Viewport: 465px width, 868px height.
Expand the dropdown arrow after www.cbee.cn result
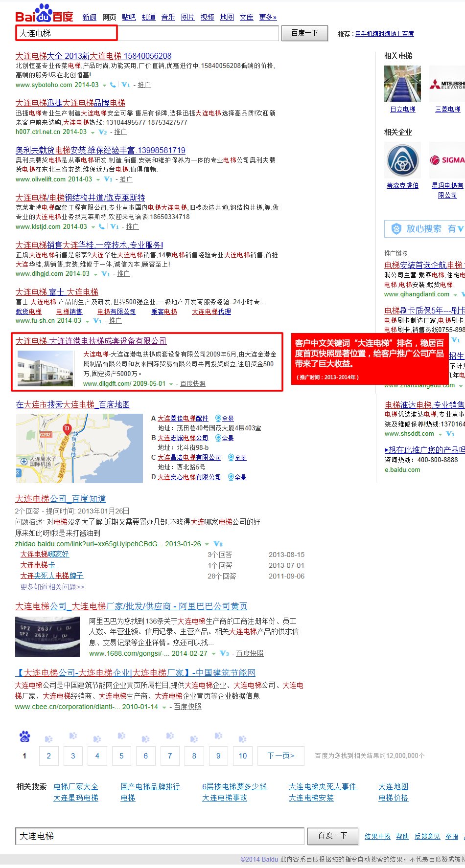[164, 708]
